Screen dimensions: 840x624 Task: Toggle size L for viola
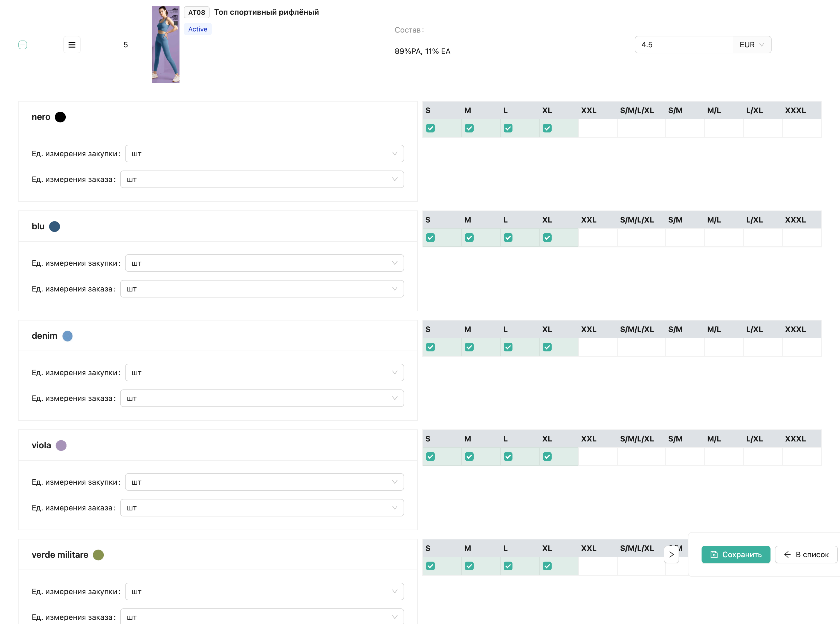click(508, 456)
